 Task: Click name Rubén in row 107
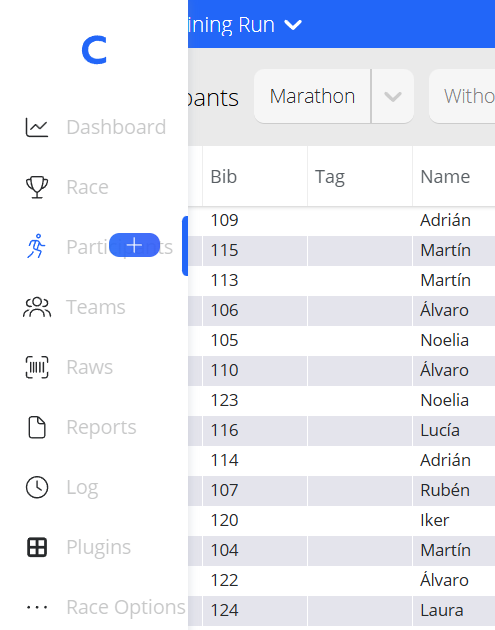tap(445, 491)
